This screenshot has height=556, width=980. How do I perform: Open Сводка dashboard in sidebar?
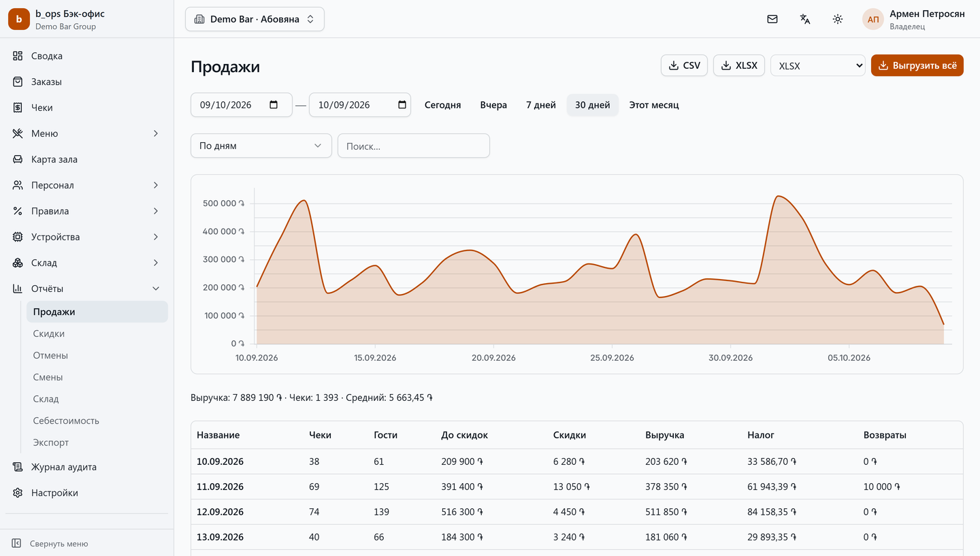tap(86, 56)
